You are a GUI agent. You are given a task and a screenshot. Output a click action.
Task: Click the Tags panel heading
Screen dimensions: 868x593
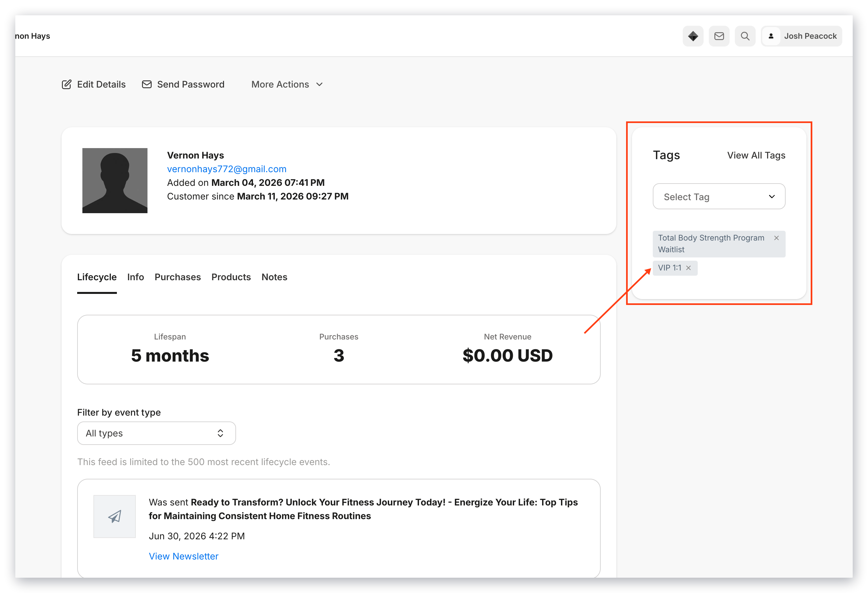click(666, 155)
